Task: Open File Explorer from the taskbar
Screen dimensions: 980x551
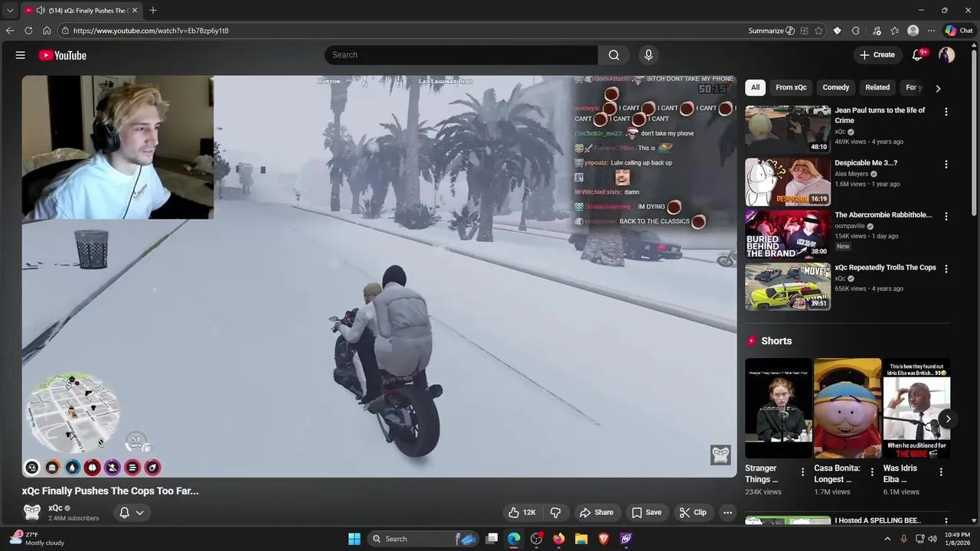Action: click(x=581, y=539)
